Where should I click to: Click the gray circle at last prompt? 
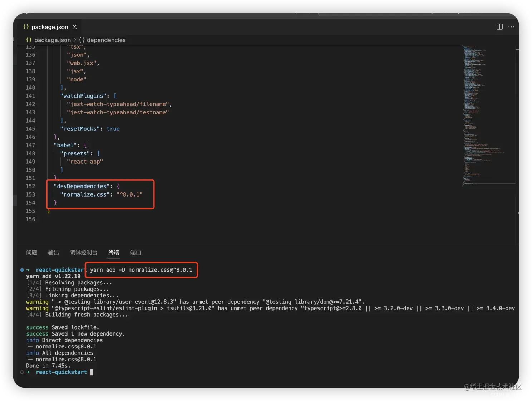(x=22, y=372)
